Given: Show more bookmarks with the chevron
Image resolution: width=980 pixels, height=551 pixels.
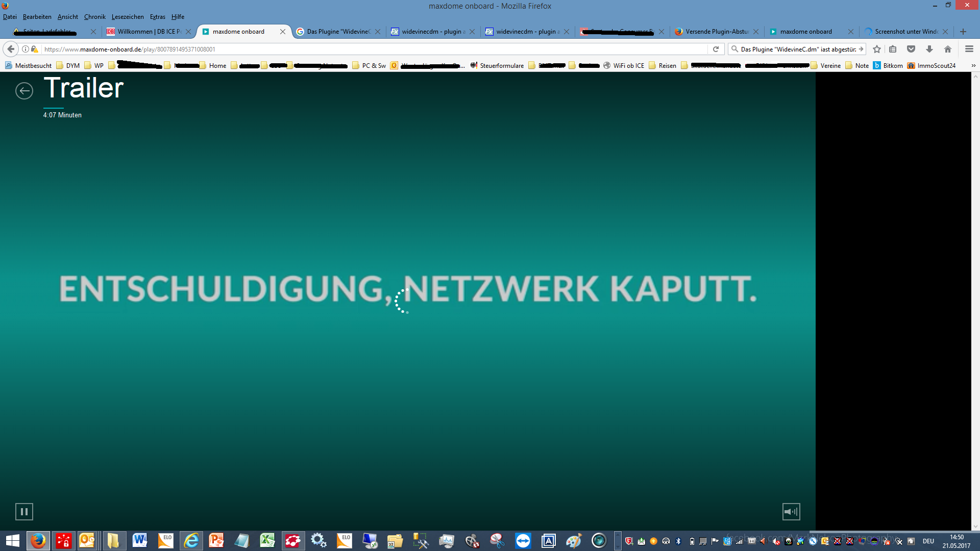Looking at the screenshot, I should click(973, 65).
